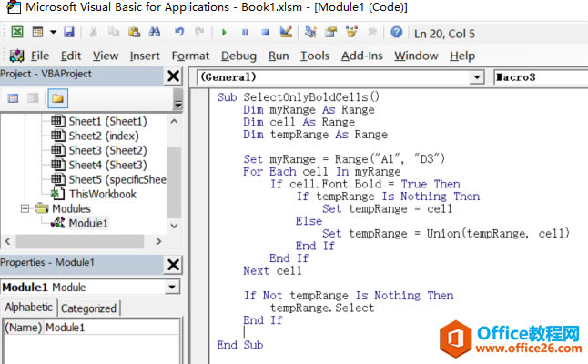Image resolution: width=588 pixels, height=364 pixels.
Task: Click the project tree horizontal scrollbar thumb
Action: pyautogui.click(x=79, y=241)
